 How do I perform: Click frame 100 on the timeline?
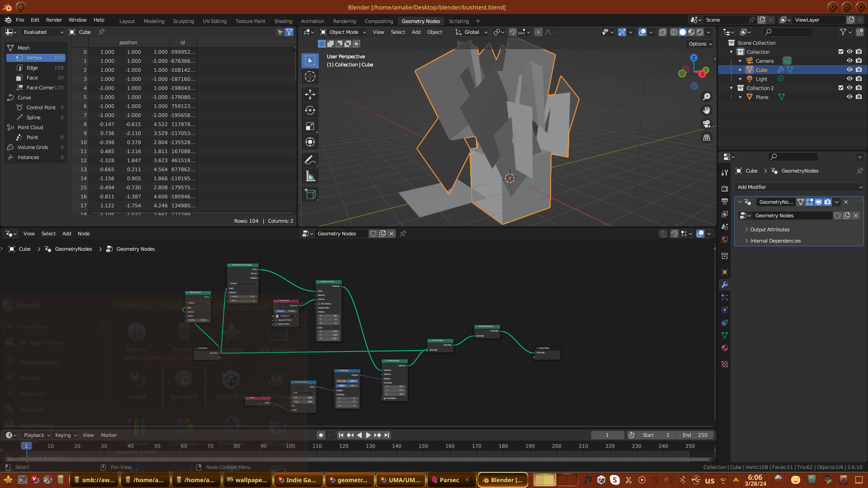(x=290, y=446)
